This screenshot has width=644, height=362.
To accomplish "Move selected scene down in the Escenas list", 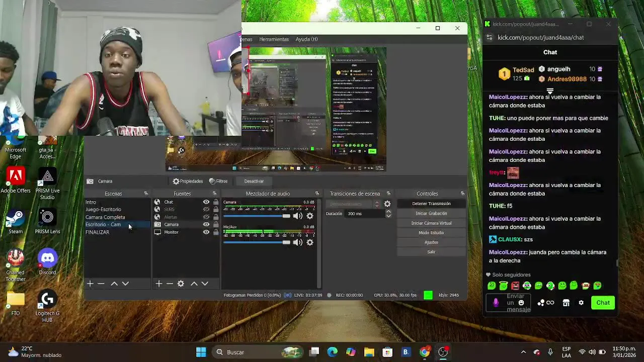I will click(x=125, y=284).
